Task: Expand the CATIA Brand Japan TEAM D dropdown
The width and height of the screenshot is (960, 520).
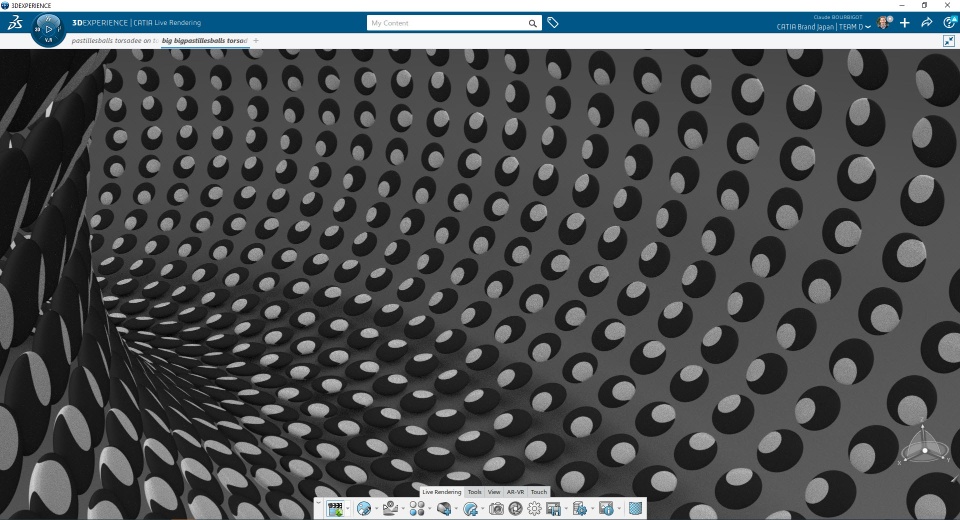Action: (x=823, y=27)
